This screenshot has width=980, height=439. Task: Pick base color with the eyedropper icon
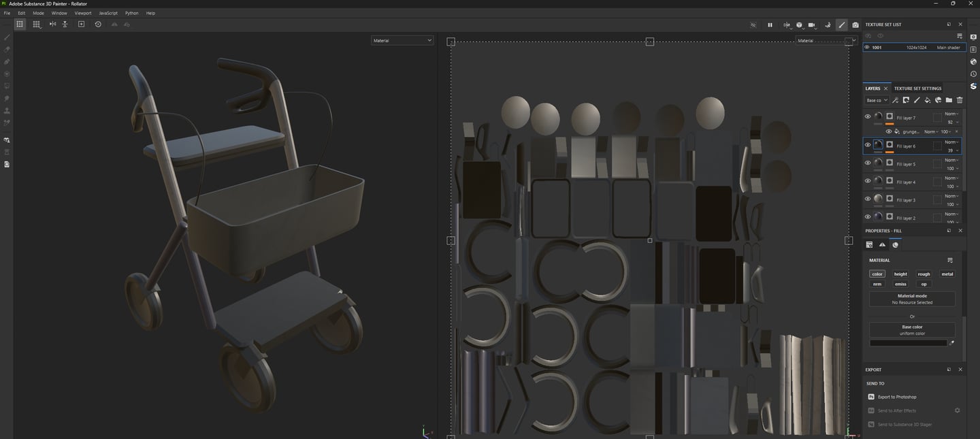952,343
